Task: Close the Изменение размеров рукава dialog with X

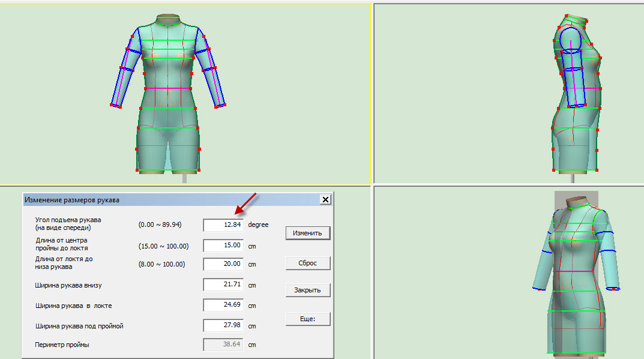Action: pos(325,199)
